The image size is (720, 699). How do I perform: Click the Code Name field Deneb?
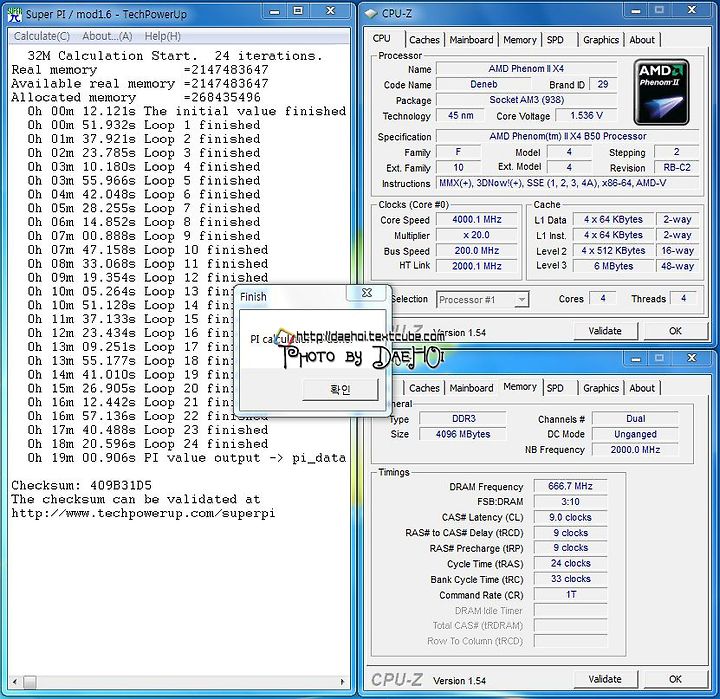click(x=484, y=85)
